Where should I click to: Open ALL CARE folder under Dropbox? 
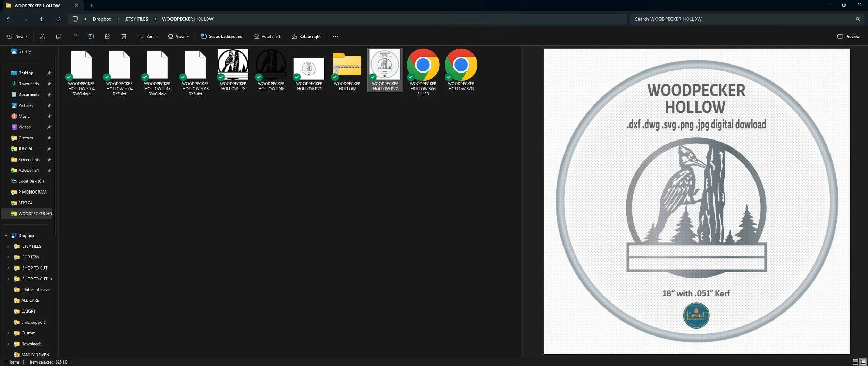click(x=30, y=300)
